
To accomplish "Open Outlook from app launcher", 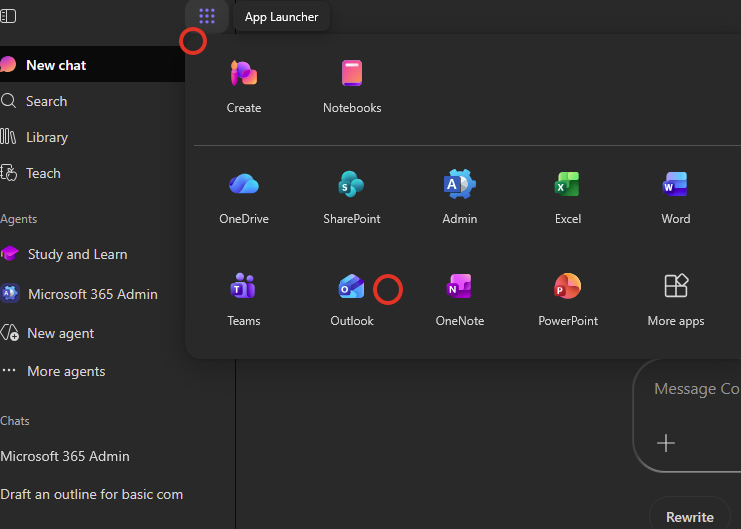I will [x=352, y=300].
